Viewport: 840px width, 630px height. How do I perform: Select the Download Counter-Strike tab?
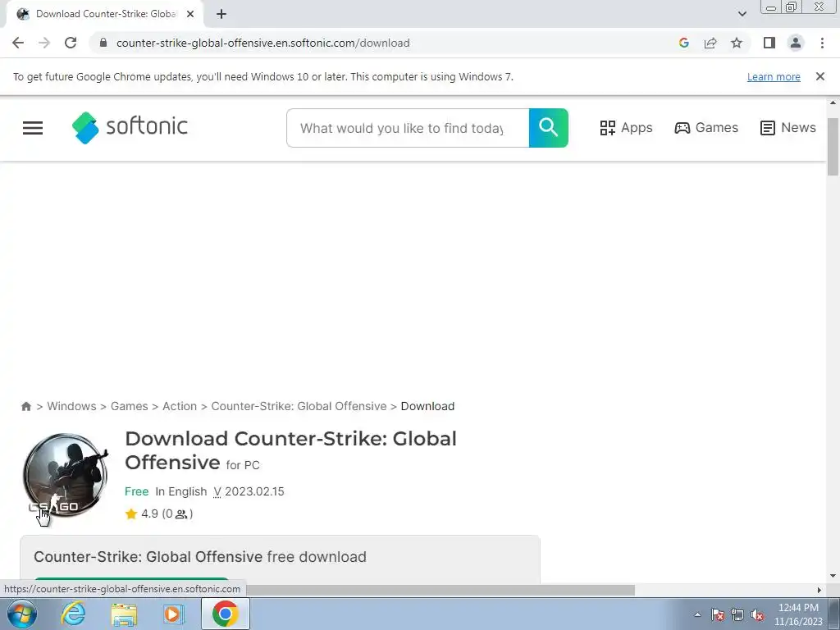point(104,14)
